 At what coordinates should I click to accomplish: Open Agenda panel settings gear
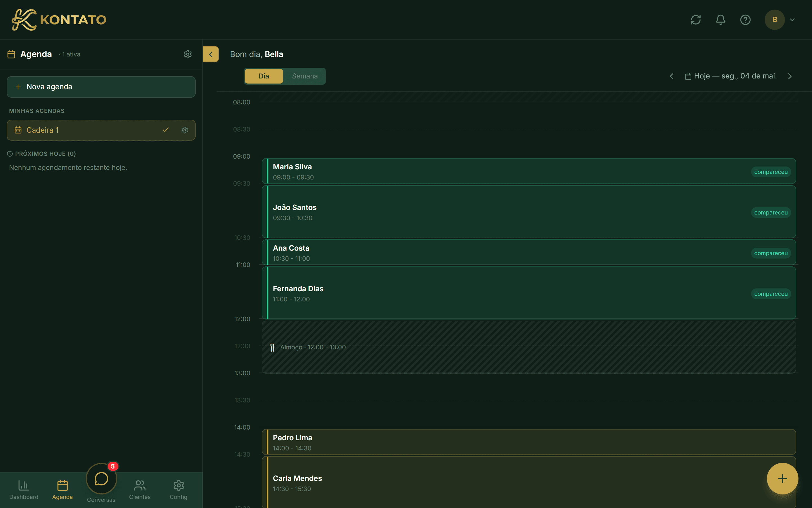187,54
